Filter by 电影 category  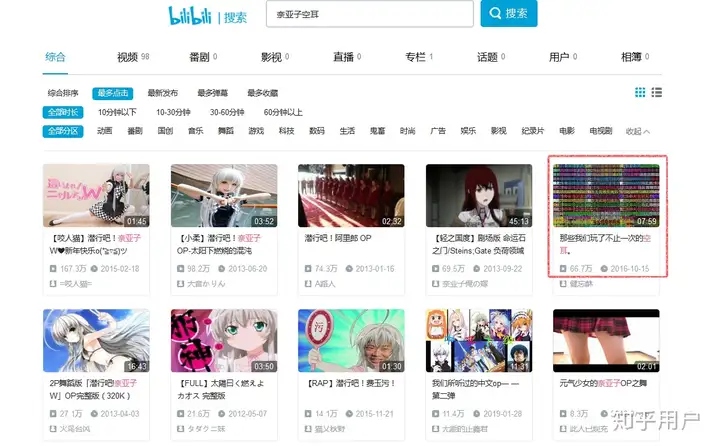click(x=567, y=131)
